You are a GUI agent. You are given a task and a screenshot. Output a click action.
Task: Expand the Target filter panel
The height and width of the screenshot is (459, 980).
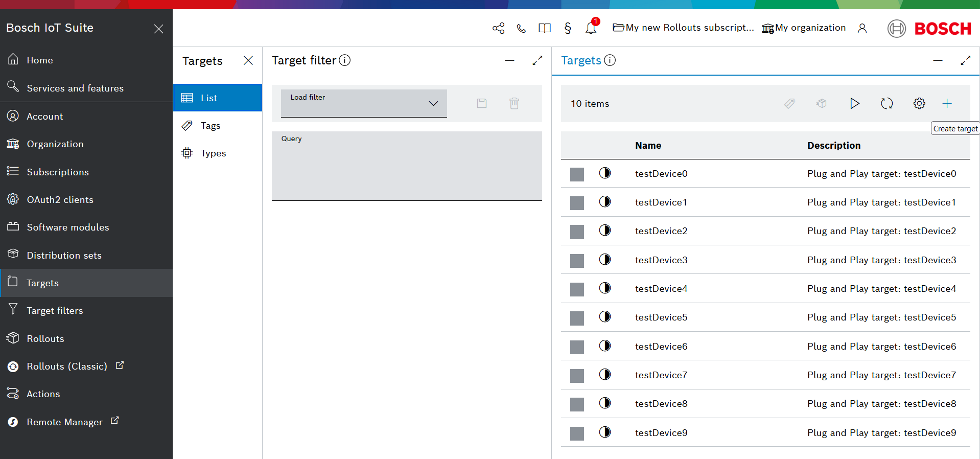pyautogui.click(x=537, y=60)
